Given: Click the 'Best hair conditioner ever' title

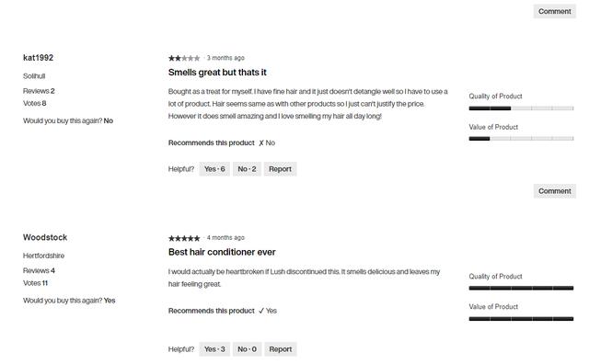Looking at the screenshot, I should pyautogui.click(x=222, y=252).
